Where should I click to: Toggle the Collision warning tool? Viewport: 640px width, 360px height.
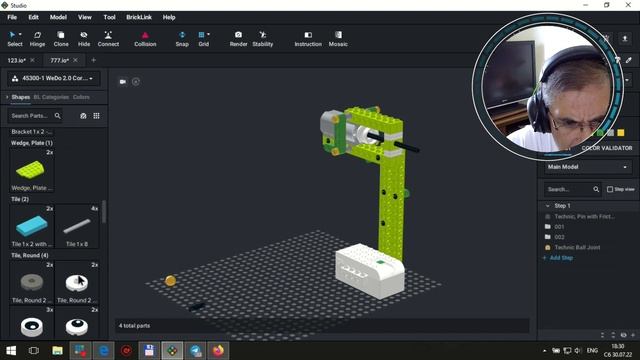145,39
